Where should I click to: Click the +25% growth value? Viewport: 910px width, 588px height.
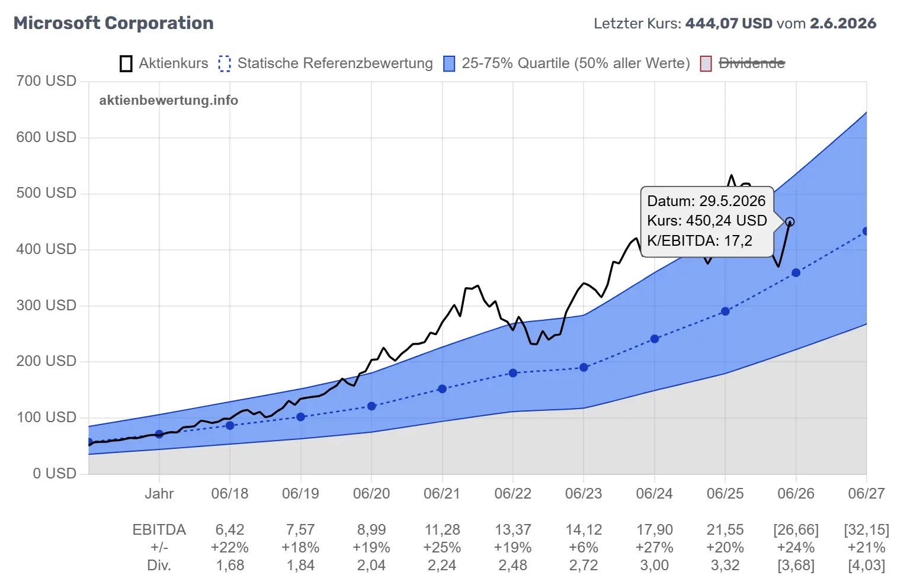pos(442,548)
